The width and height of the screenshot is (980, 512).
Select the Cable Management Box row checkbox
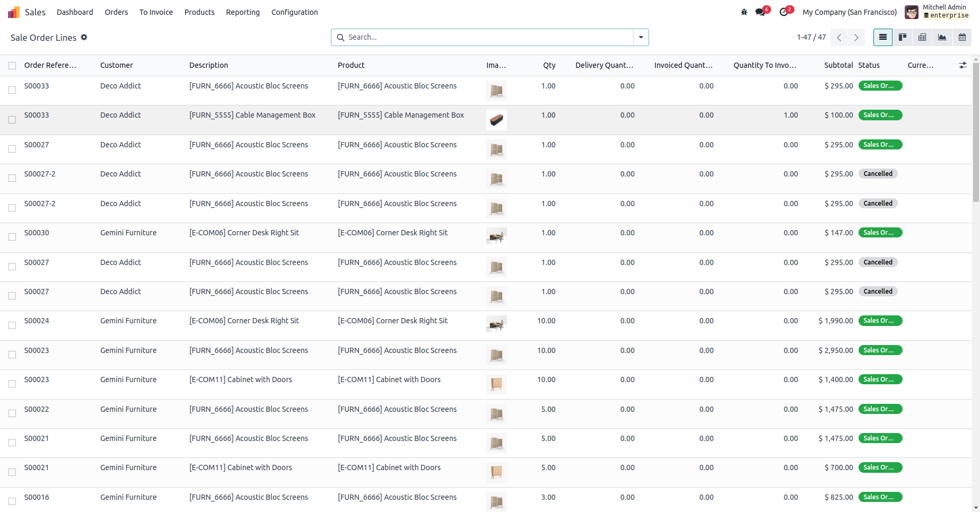[12, 120]
